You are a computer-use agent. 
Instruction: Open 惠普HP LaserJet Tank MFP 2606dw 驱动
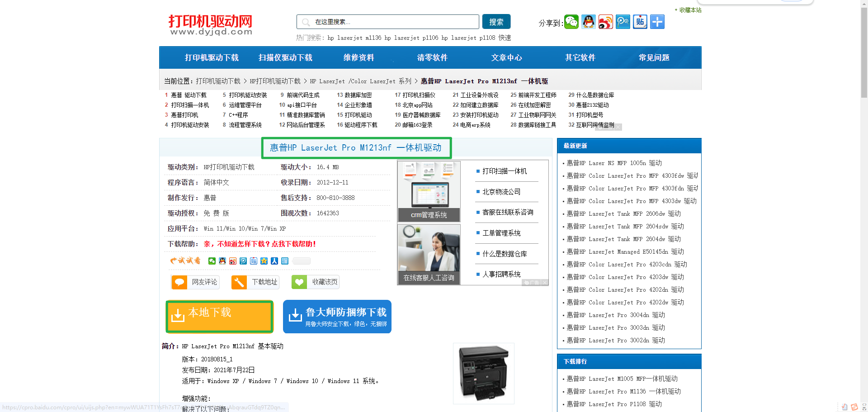[623, 214]
